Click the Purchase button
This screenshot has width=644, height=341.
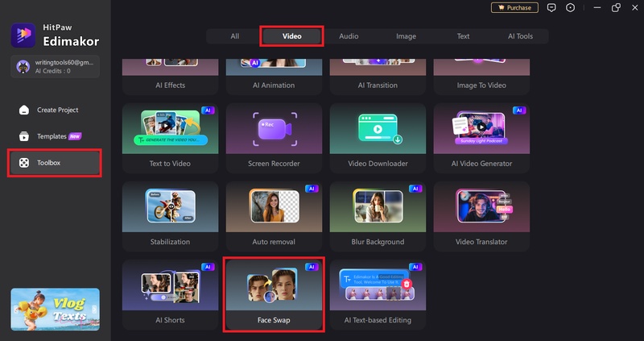point(514,8)
